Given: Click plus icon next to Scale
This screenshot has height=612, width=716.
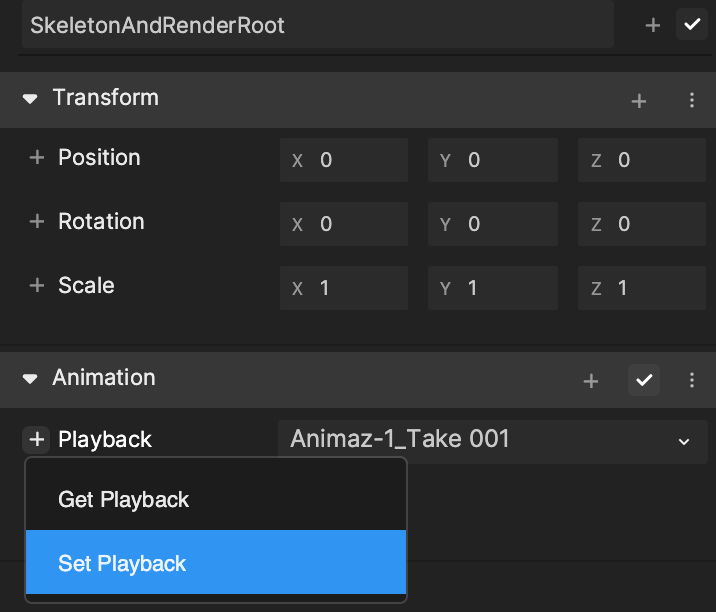Looking at the screenshot, I should click(x=37, y=285).
